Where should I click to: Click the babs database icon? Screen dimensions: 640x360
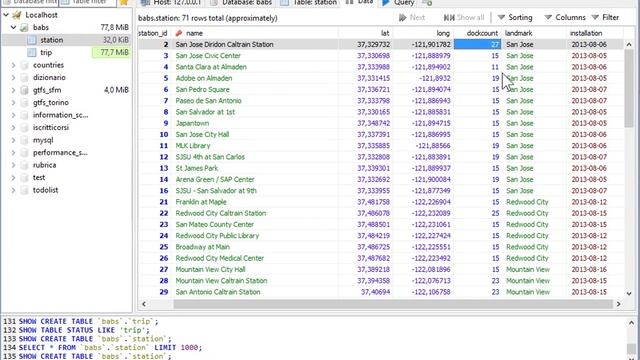pyautogui.click(x=24, y=27)
